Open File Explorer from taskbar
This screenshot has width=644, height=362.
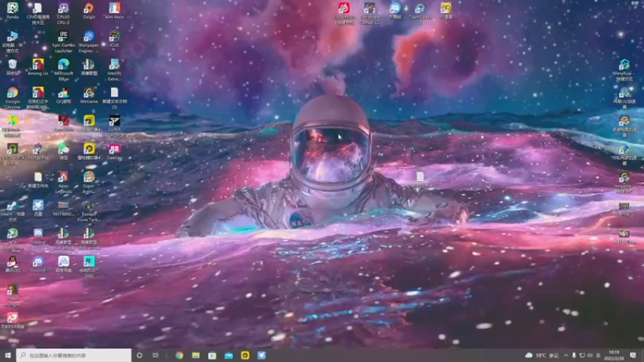(196, 355)
